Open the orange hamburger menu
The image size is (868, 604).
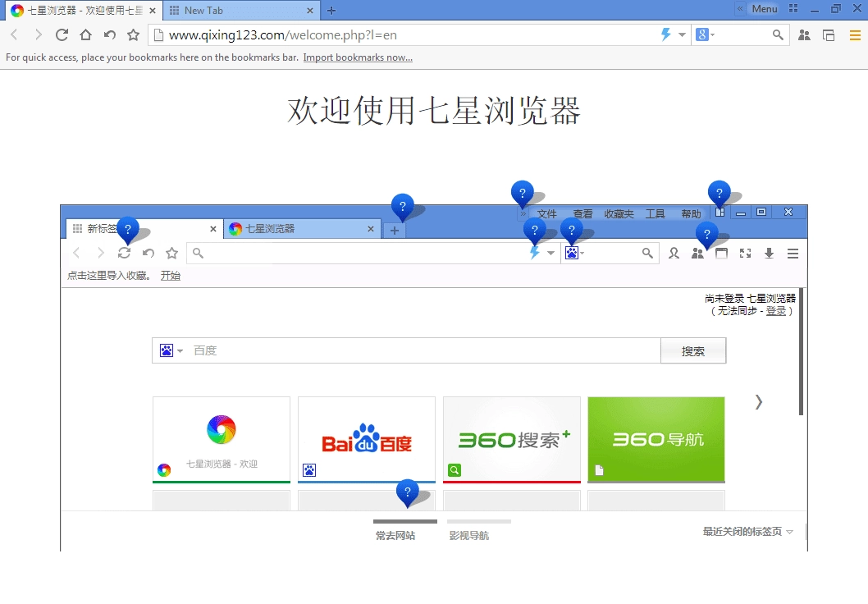tap(855, 35)
